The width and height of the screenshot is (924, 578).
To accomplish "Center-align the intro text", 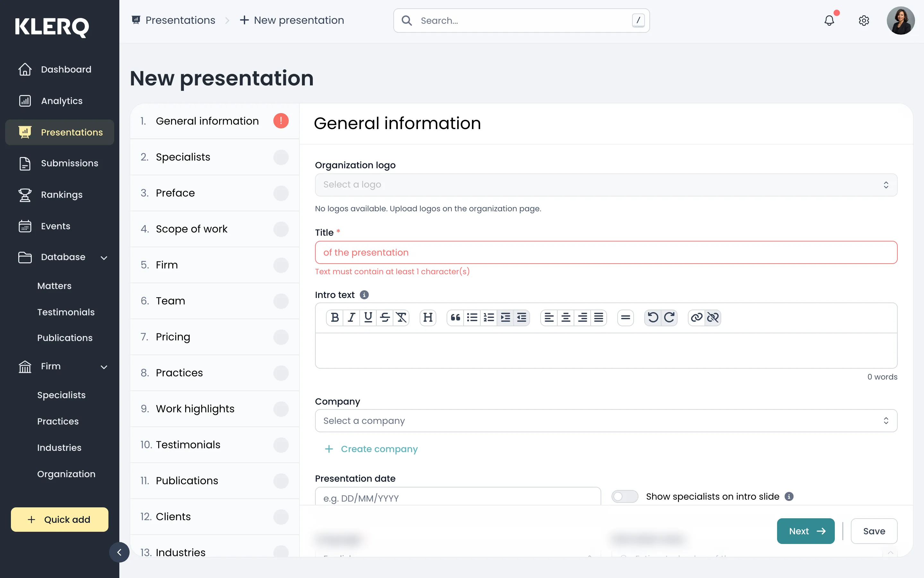I will (x=566, y=317).
